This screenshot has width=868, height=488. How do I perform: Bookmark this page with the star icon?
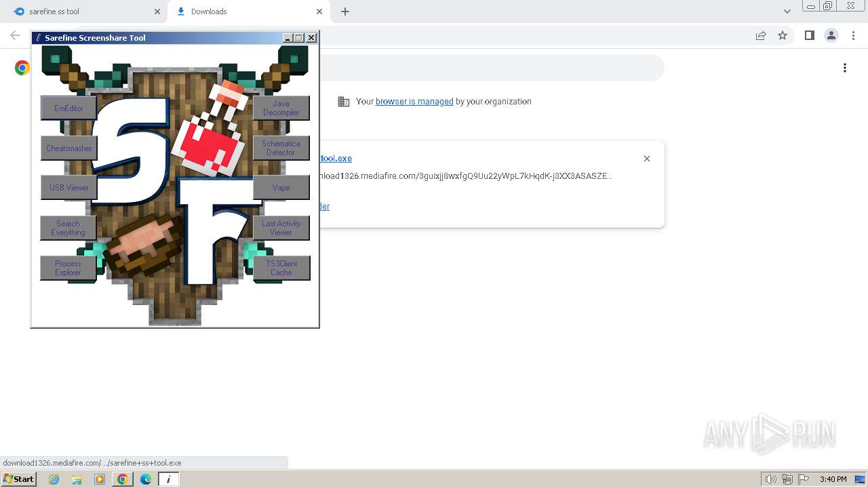783,35
